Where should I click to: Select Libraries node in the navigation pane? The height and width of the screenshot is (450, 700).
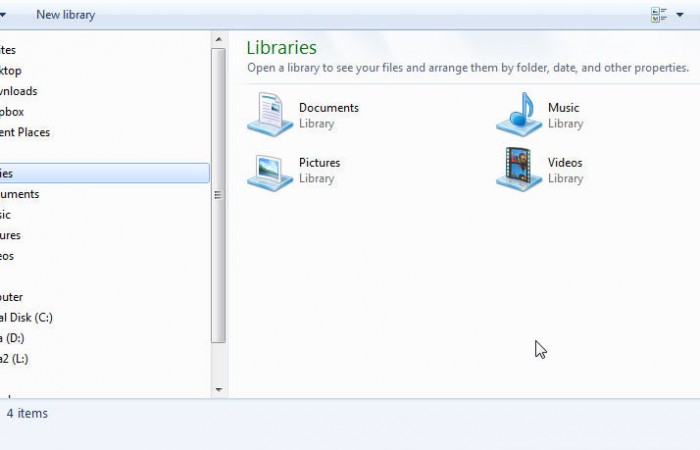click(8, 173)
